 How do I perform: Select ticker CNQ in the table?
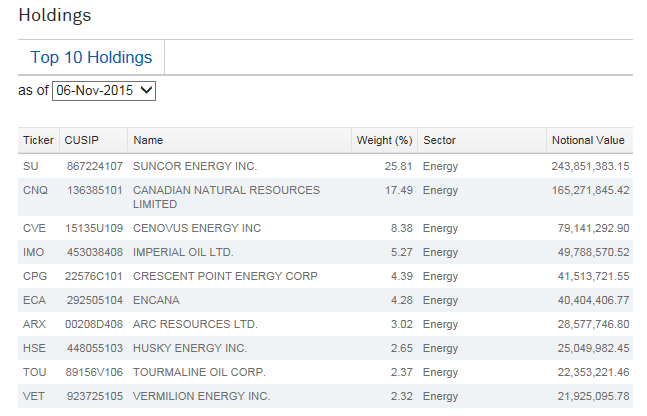pos(35,190)
